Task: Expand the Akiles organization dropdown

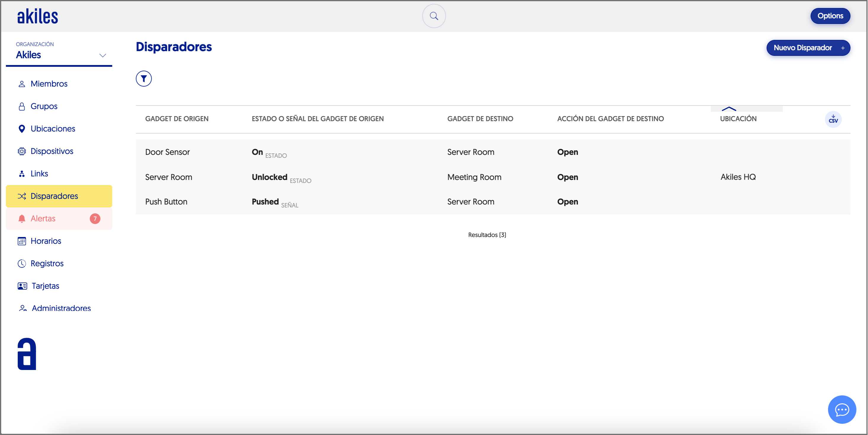Action: pyautogui.click(x=103, y=55)
